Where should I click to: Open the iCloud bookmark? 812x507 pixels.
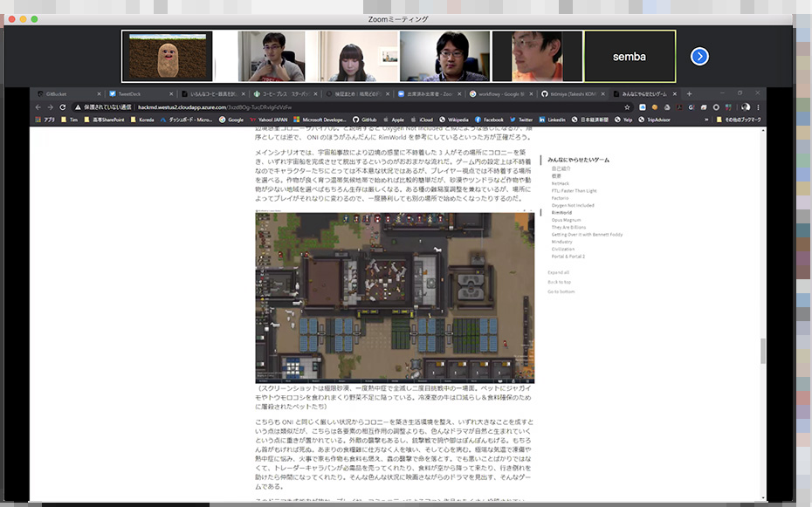422,120
